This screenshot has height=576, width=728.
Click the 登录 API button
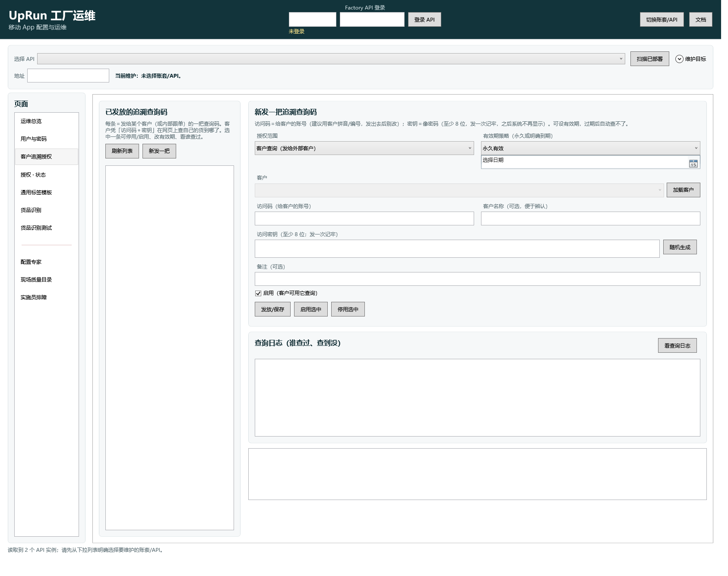tap(424, 19)
